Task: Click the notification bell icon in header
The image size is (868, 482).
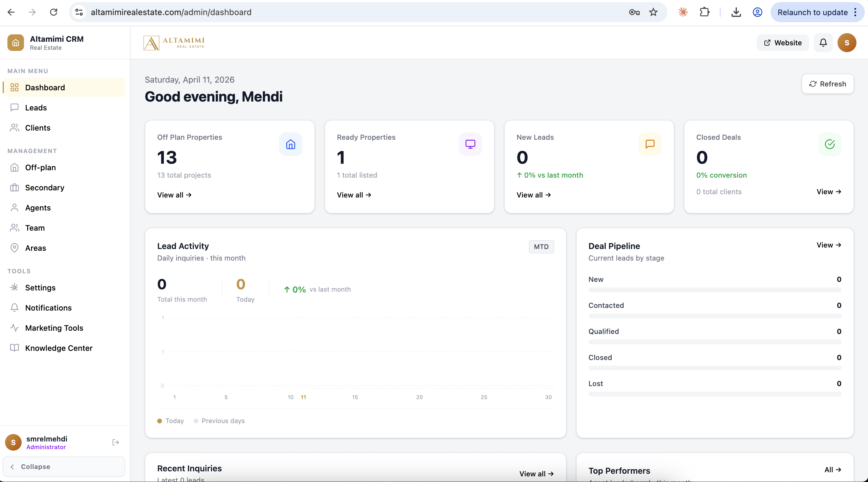Action: (x=823, y=43)
